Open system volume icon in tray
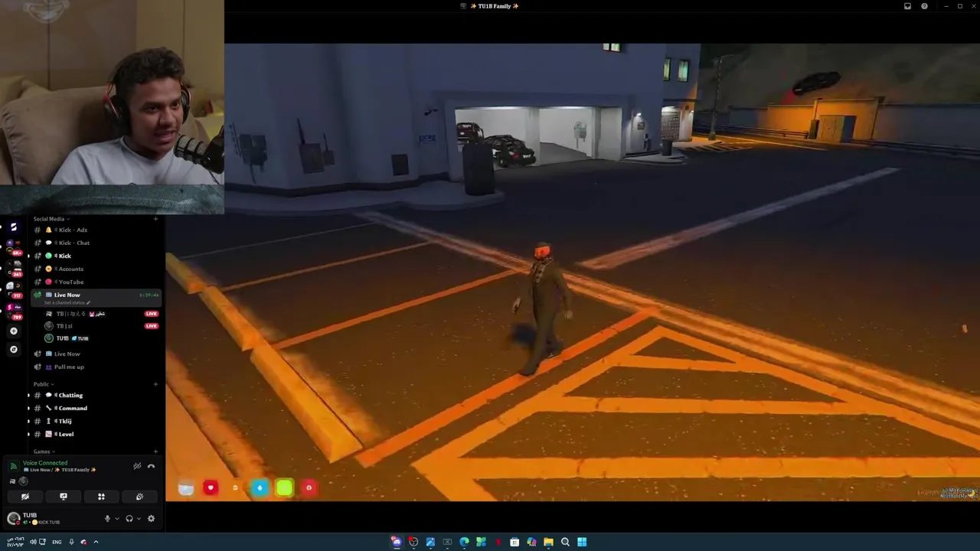This screenshot has width=980, height=551. tap(33, 542)
